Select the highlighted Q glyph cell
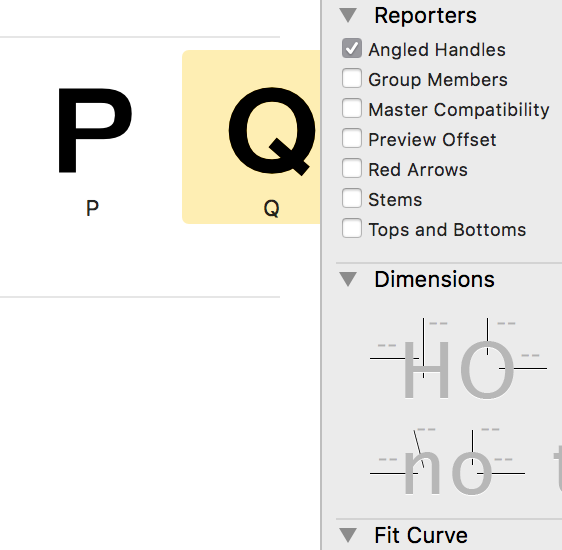562x550 pixels. coord(251,137)
